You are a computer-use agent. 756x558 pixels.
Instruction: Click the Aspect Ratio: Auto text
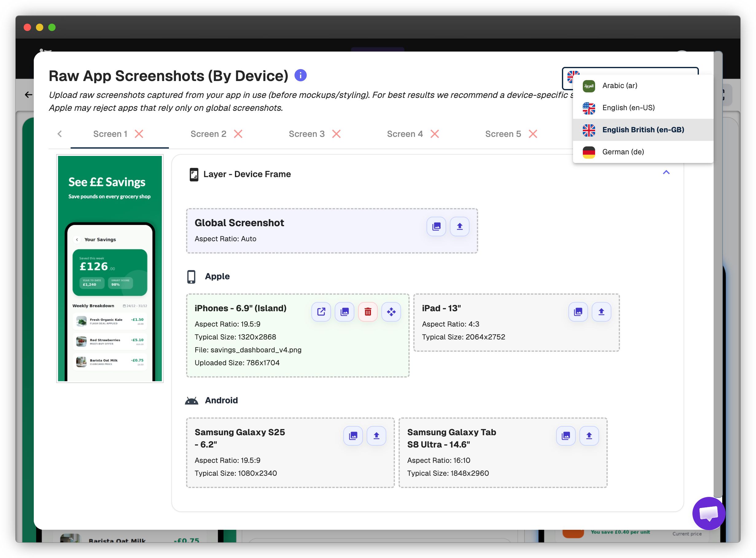[x=225, y=239]
